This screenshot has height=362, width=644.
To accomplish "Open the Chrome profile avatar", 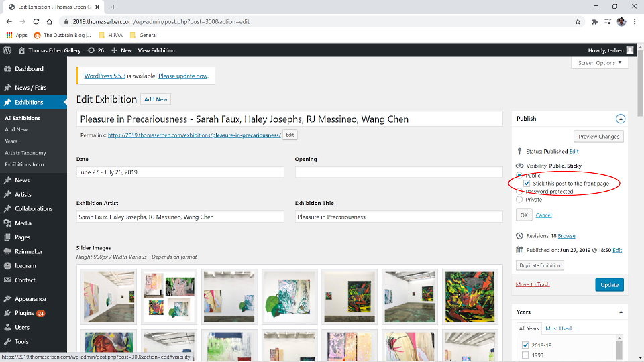I will (x=621, y=21).
